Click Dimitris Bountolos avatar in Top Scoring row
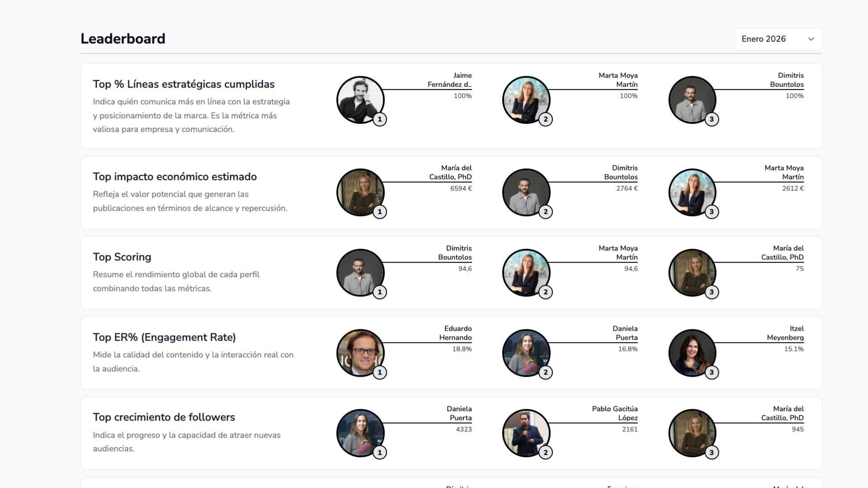Image resolution: width=868 pixels, height=488 pixels. click(360, 272)
